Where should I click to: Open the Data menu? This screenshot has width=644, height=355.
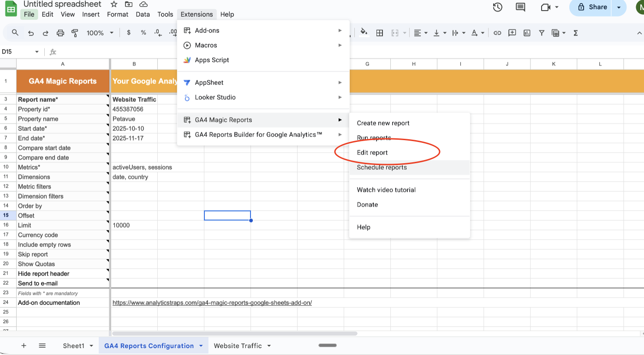[x=143, y=14]
